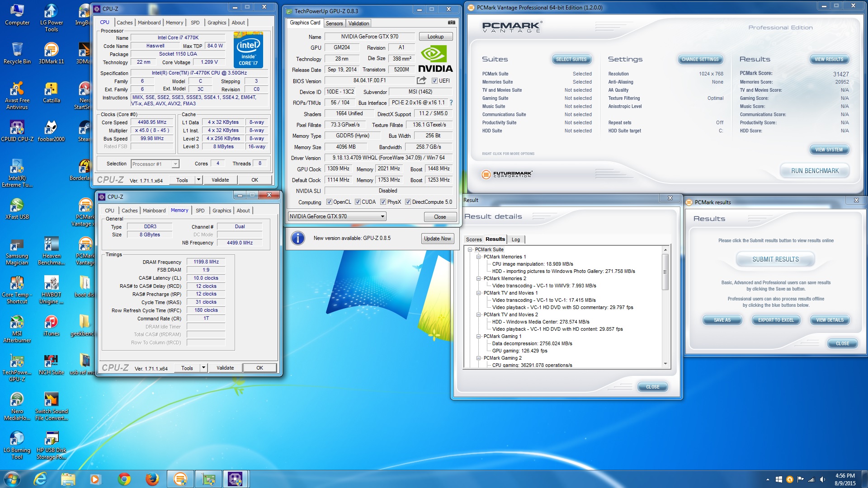Collapse PCMark Memories 2 node

point(479,278)
